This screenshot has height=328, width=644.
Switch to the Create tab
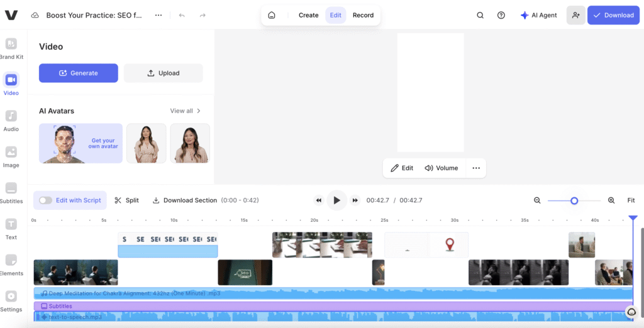[x=308, y=15]
